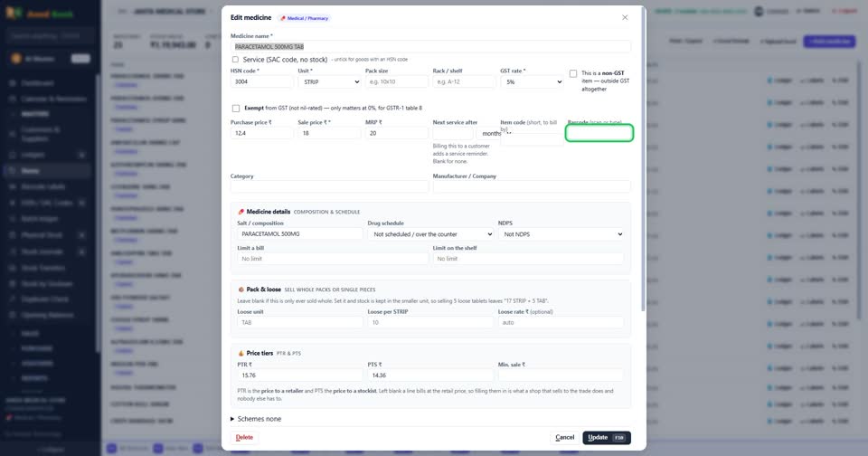The image size is (868, 456).
Task: Click the Medical / Pharmacy badge
Action: click(x=304, y=18)
